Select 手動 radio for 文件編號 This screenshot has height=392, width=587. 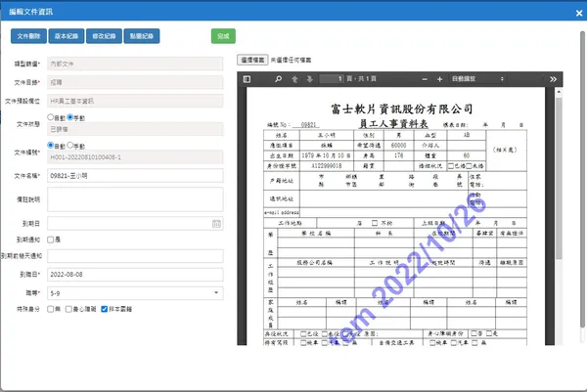point(70,145)
